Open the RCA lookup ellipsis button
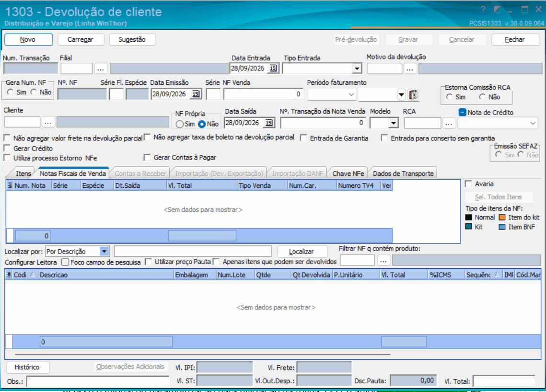The image size is (546, 392). (449, 123)
